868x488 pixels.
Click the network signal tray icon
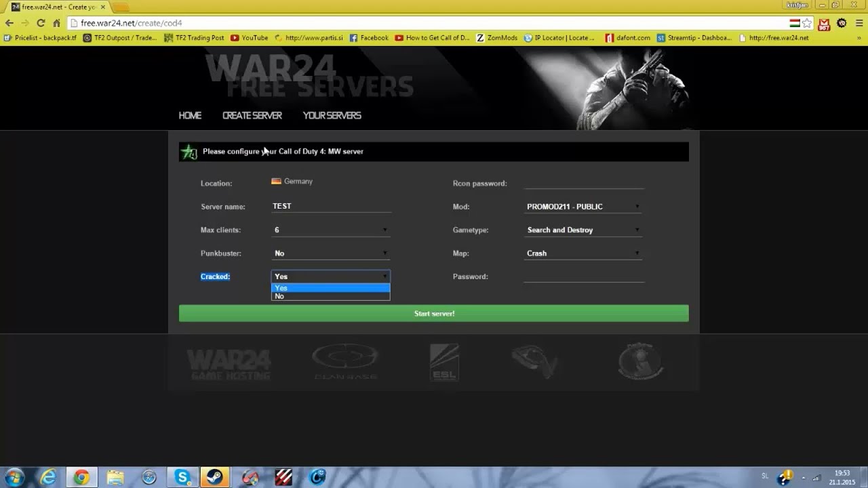pyautogui.click(x=816, y=477)
